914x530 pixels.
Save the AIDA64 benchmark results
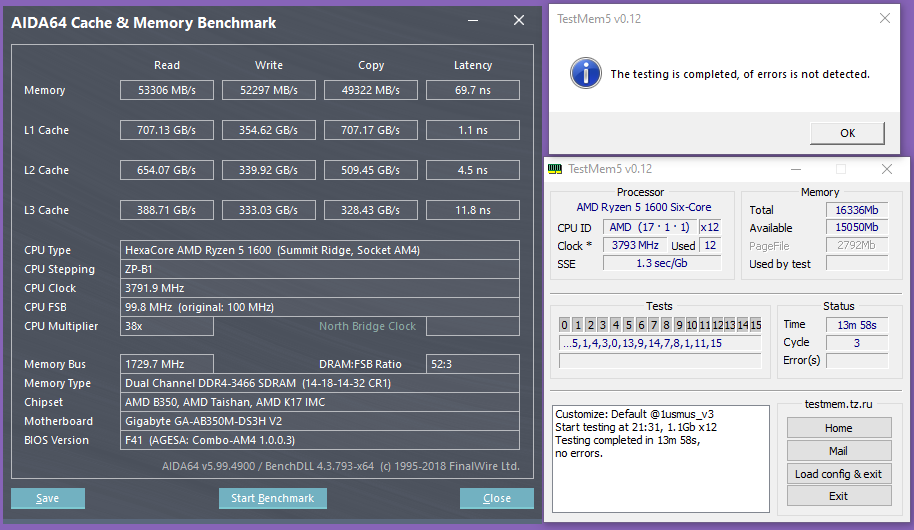pyautogui.click(x=48, y=498)
